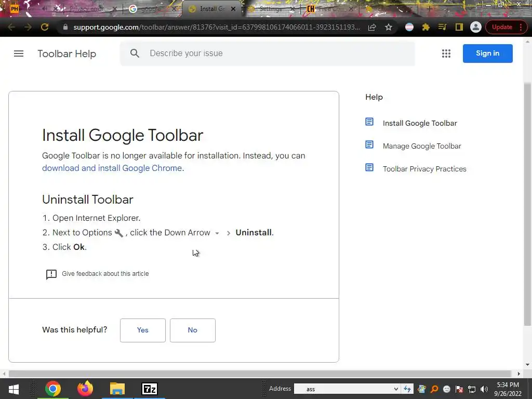Click the Toolbar Help title
The width and height of the screenshot is (532, 399).
(x=67, y=54)
